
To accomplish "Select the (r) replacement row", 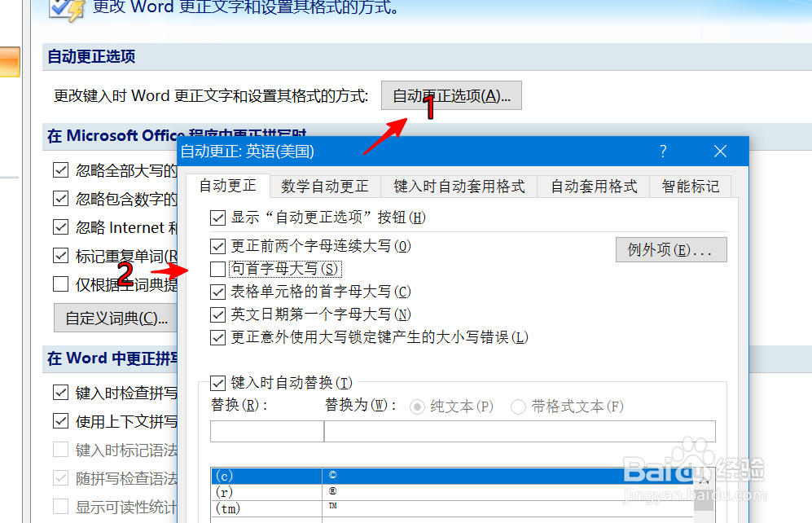I will [x=451, y=492].
